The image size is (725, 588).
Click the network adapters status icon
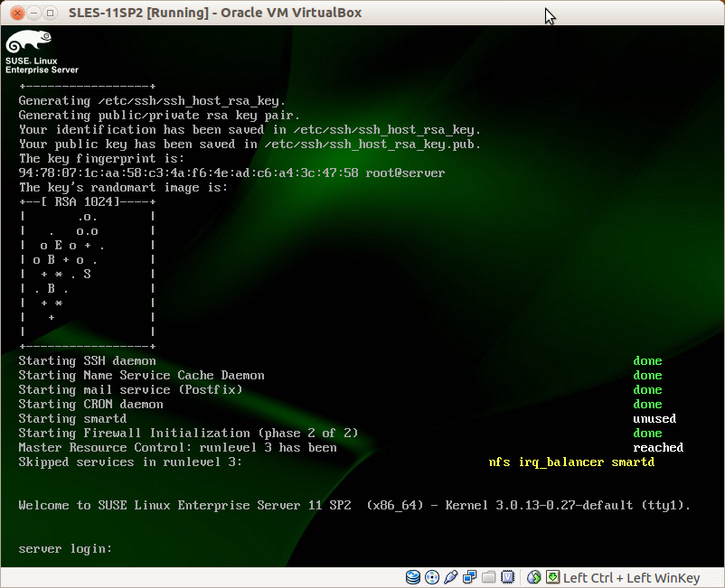click(470, 577)
